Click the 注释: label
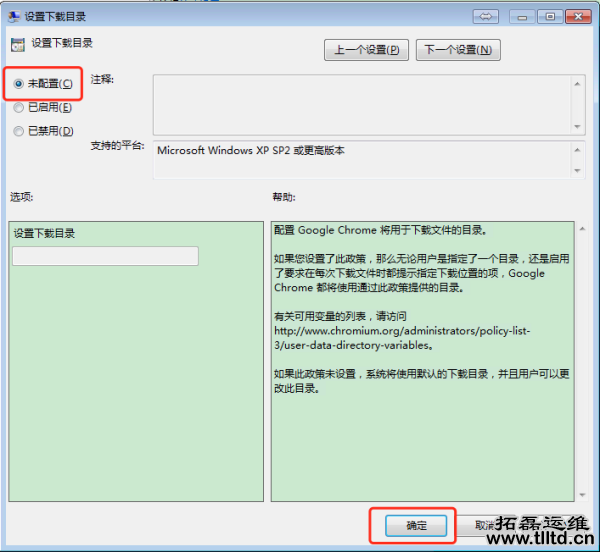The image size is (600, 552). [102, 80]
